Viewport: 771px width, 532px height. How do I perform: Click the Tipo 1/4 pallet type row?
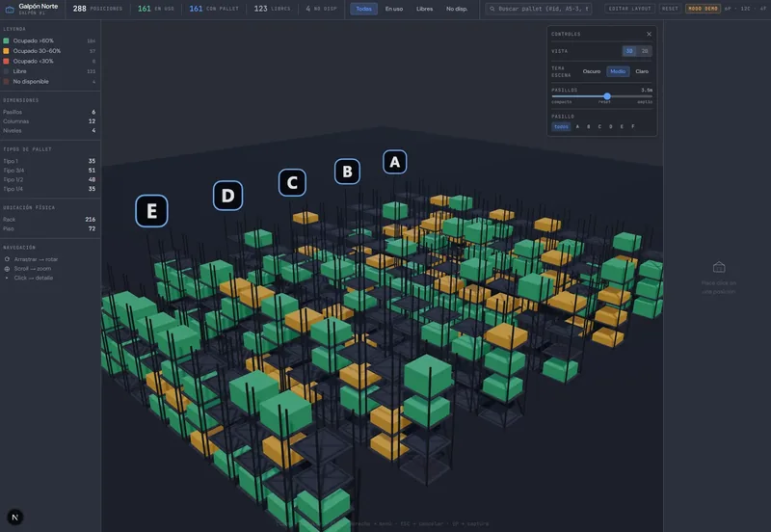tap(49, 189)
